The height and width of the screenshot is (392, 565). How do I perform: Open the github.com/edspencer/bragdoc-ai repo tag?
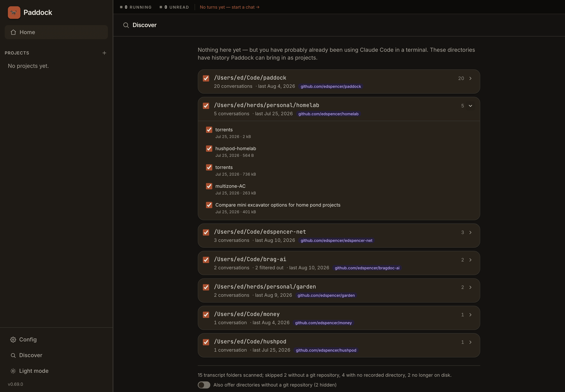[x=367, y=268]
